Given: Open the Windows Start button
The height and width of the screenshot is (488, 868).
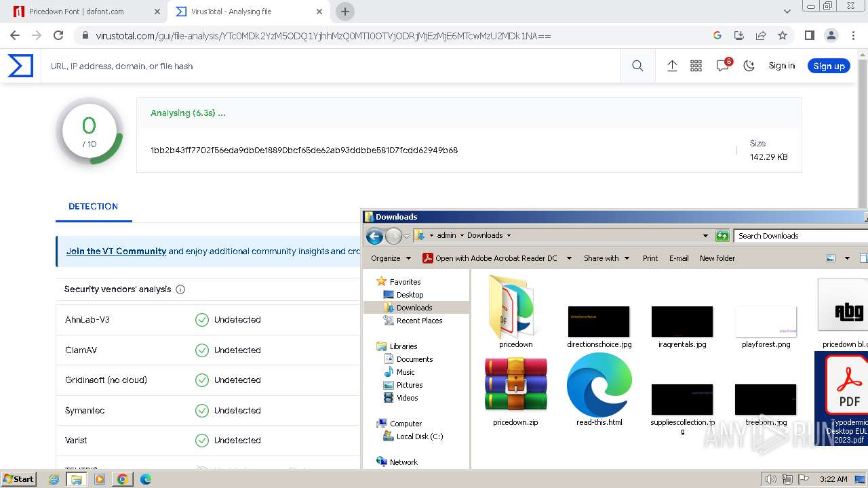Looking at the screenshot, I should click(x=19, y=479).
